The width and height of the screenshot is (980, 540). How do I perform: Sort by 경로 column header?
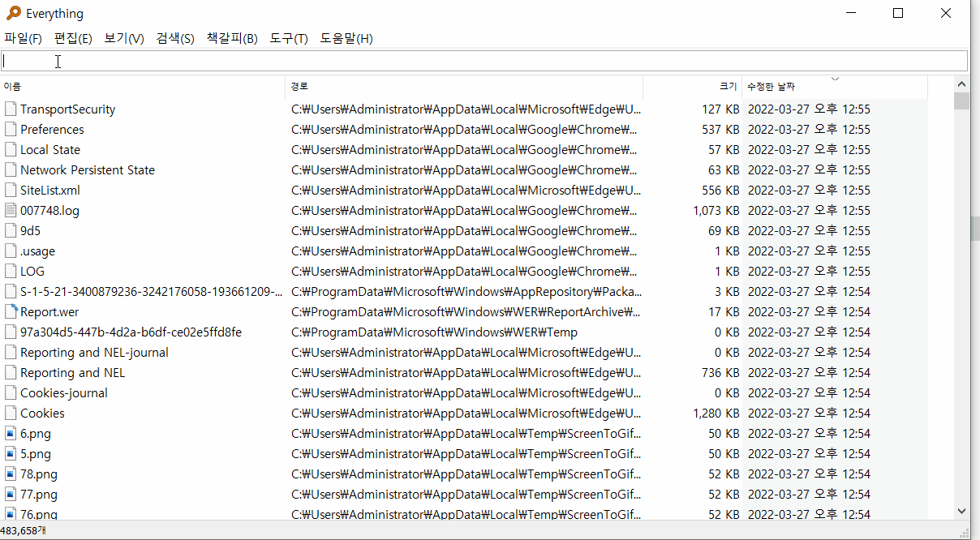click(x=464, y=86)
